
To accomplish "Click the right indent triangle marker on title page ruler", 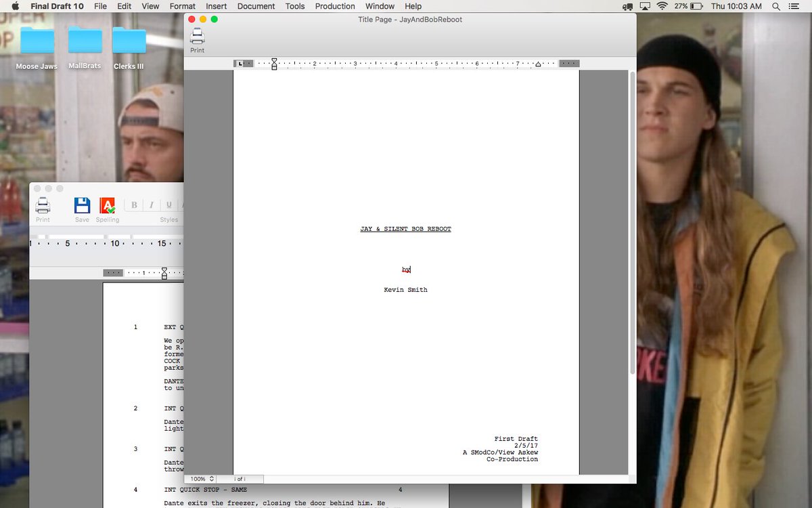I will 539,64.
